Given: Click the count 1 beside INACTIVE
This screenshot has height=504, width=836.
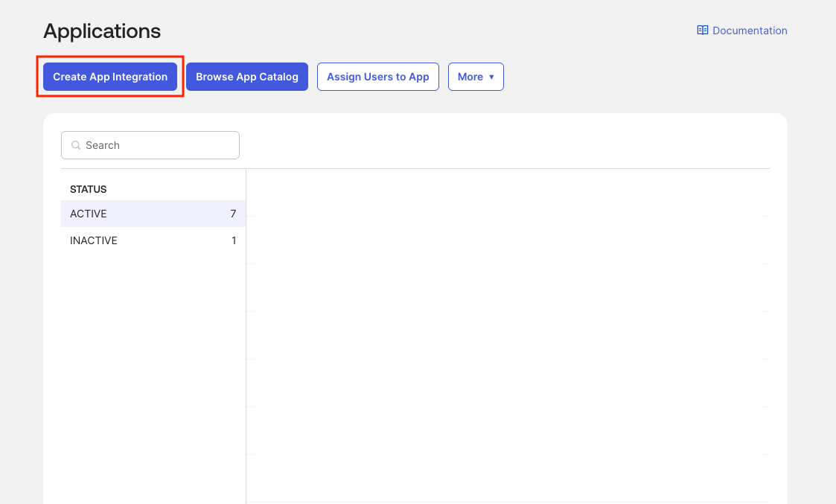Looking at the screenshot, I should [234, 240].
